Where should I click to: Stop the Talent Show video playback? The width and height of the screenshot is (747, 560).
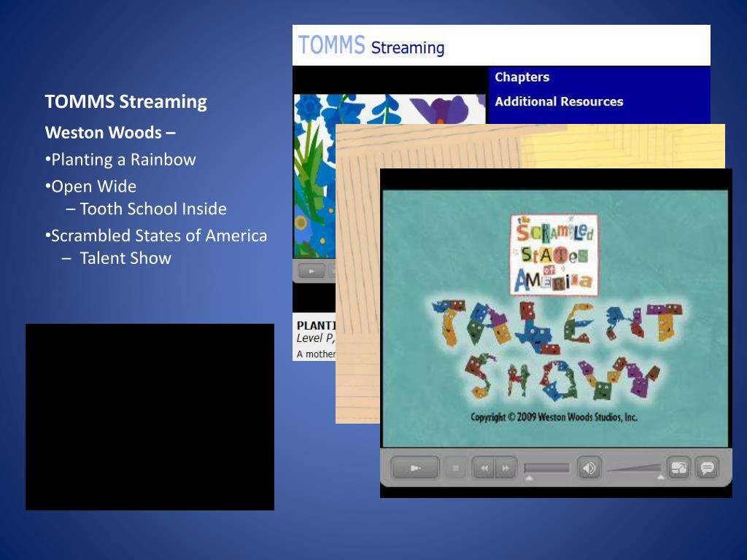pos(455,468)
